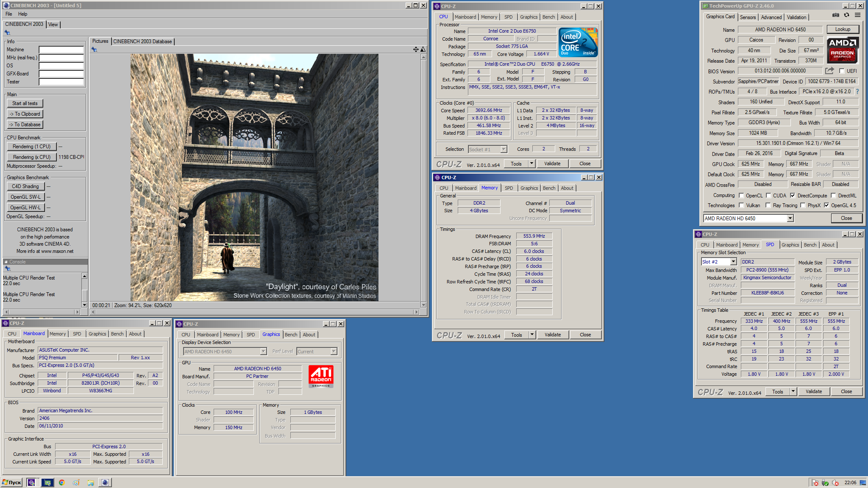This screenshot has height=488, width=868.
Task: Open Tools dropdown arrow in CPU-Z CPU window
Action: point(531,164)
